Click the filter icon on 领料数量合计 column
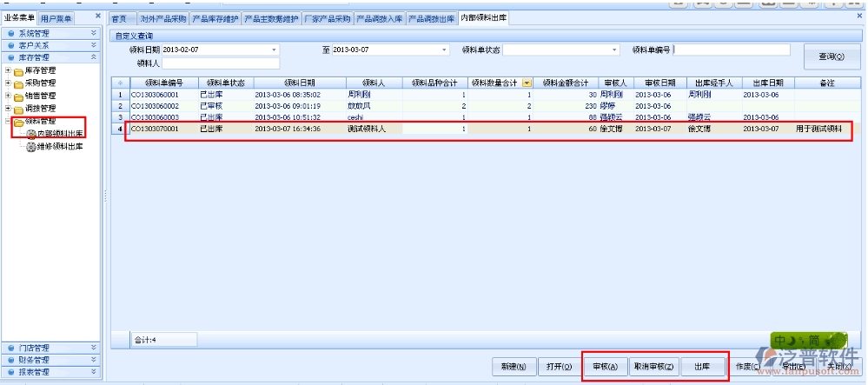 pos(527,83)
